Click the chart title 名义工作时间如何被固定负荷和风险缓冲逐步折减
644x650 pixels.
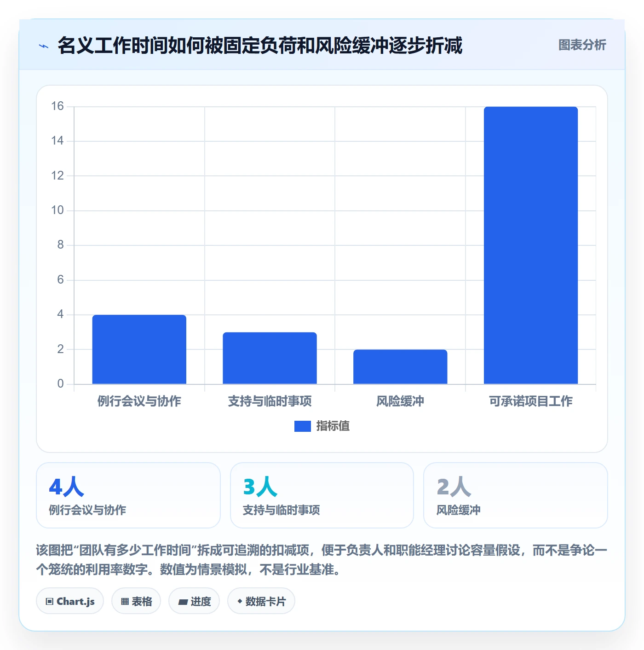(260, 46)
